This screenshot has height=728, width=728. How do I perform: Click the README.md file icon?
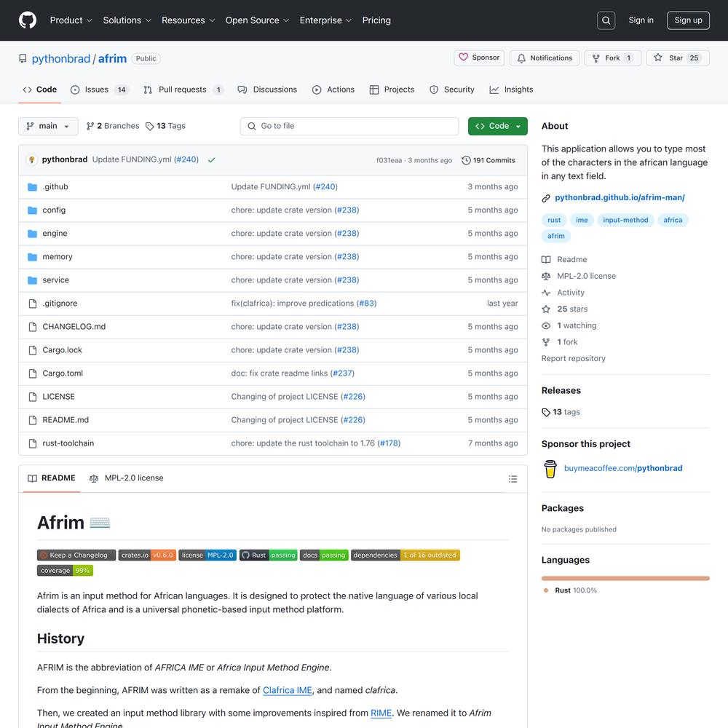[33, 420]
